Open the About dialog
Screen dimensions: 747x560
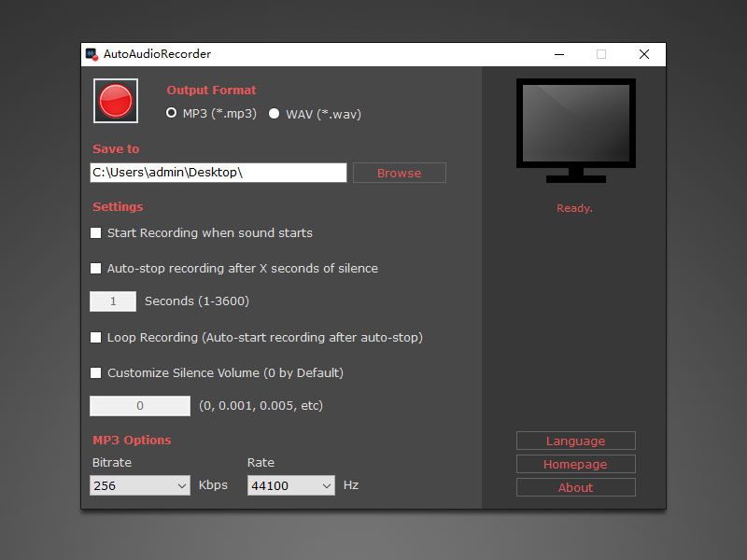point(575,487)
